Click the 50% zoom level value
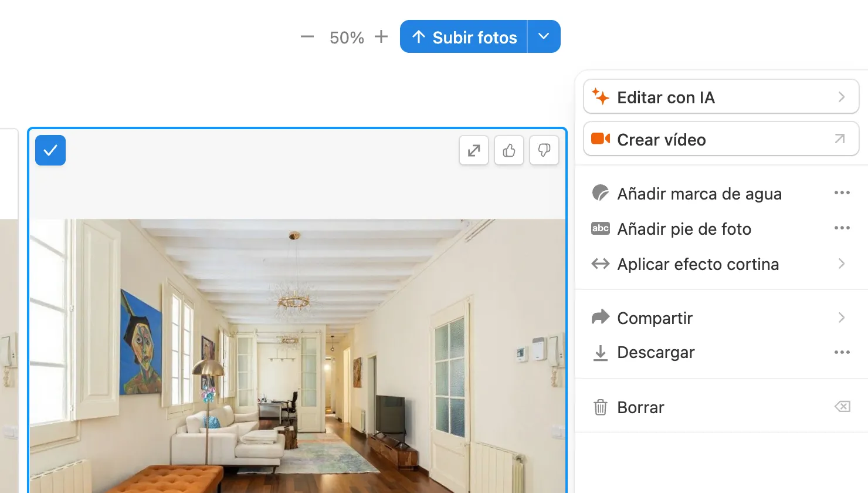Viewport: 868px width, 493px height. 347,38
